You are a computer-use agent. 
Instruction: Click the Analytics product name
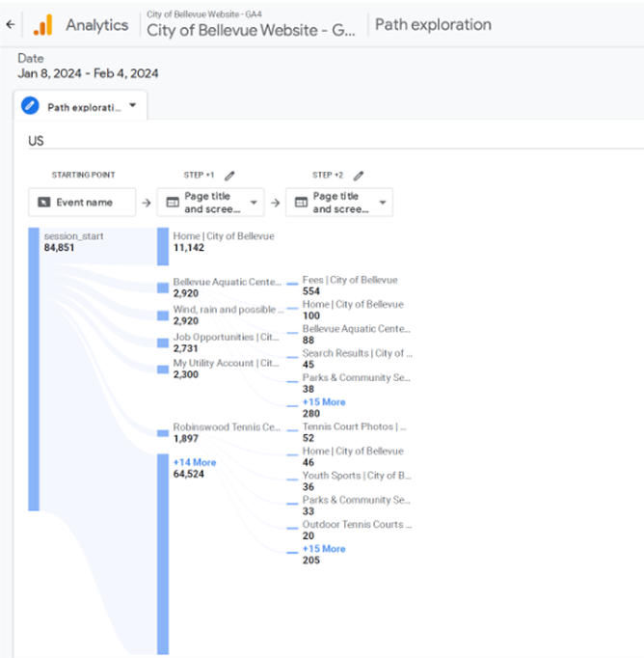pyautogui.click(x=96, y=25)
